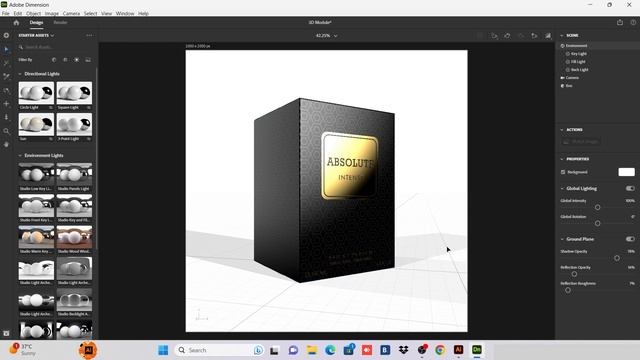This screenshot has width=640, height=360.
Task: Collapse the Directional Lights section
Action: click(x=20, y=74)
